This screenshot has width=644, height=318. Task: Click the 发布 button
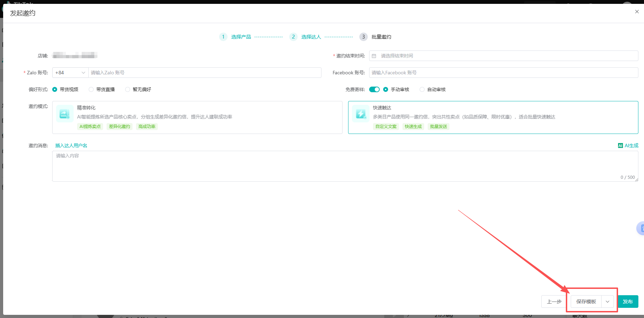point(628,302)
